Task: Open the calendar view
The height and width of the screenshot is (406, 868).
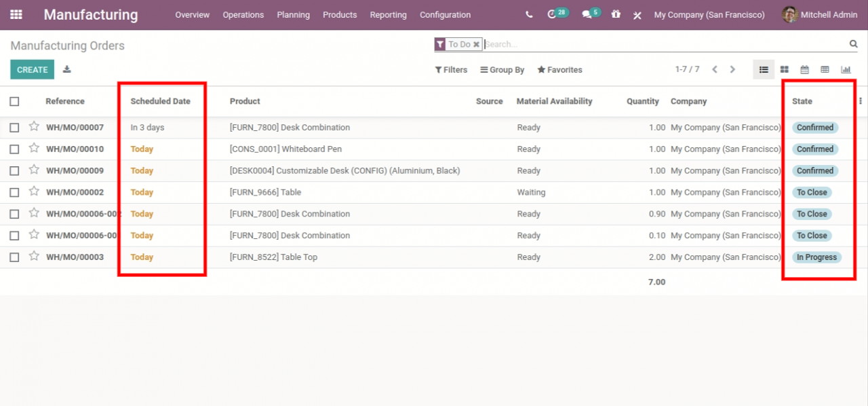Action: [x=805, y=69]
